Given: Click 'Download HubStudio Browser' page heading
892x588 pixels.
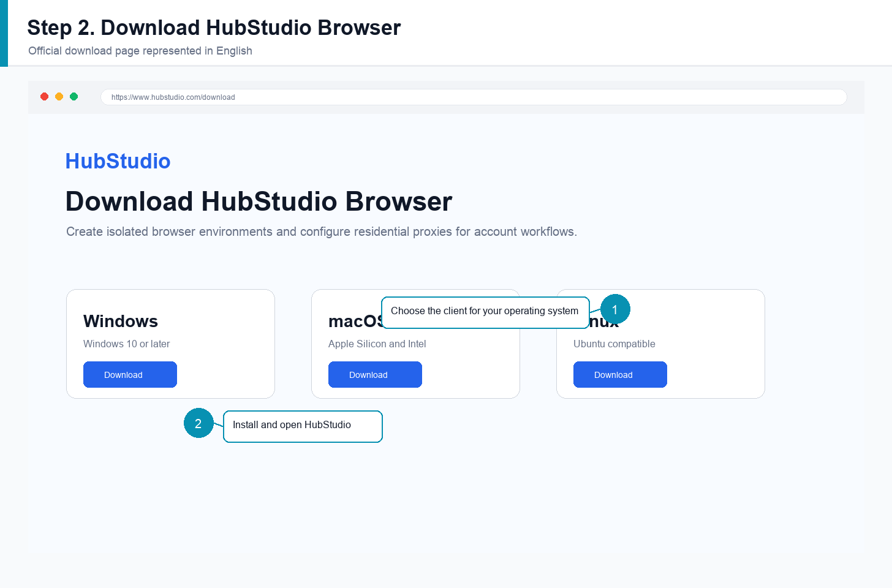Looking at the screenshot, I should click(259, 202).
